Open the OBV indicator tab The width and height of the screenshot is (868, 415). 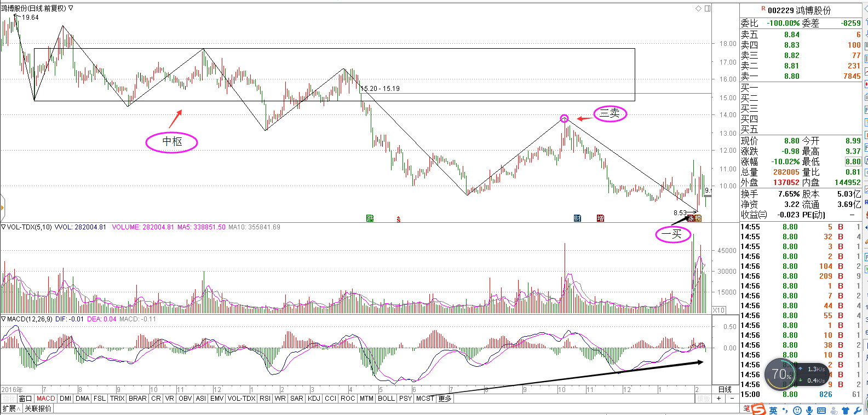click(x=185, y=399)
